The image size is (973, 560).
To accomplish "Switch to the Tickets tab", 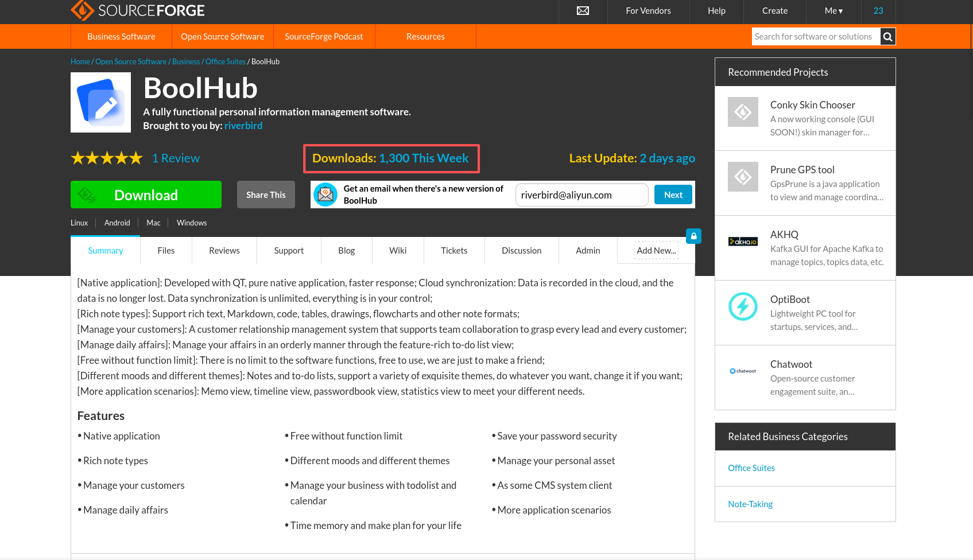I will (x=454, y=251).
